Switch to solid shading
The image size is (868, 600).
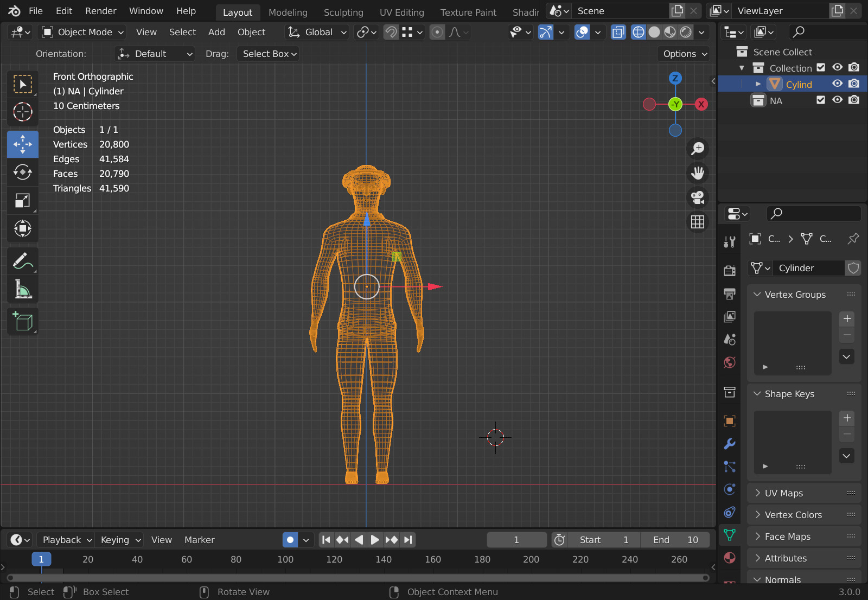pos(654,32)
